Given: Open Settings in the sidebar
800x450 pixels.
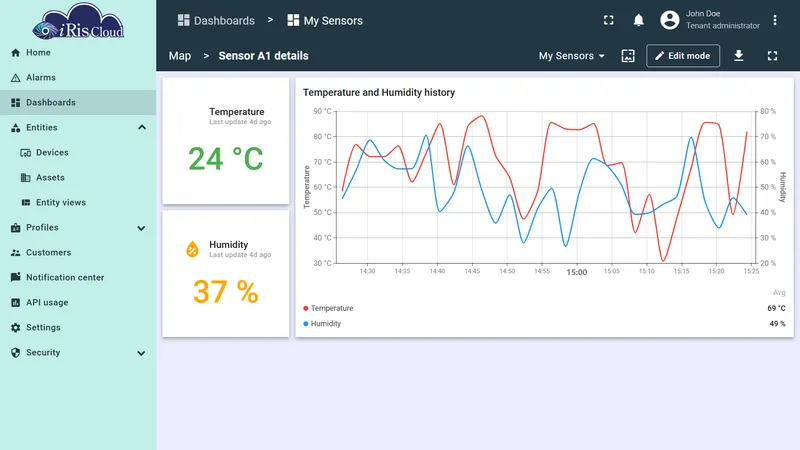Looking at the screenshot, I should tap(78, 328).
